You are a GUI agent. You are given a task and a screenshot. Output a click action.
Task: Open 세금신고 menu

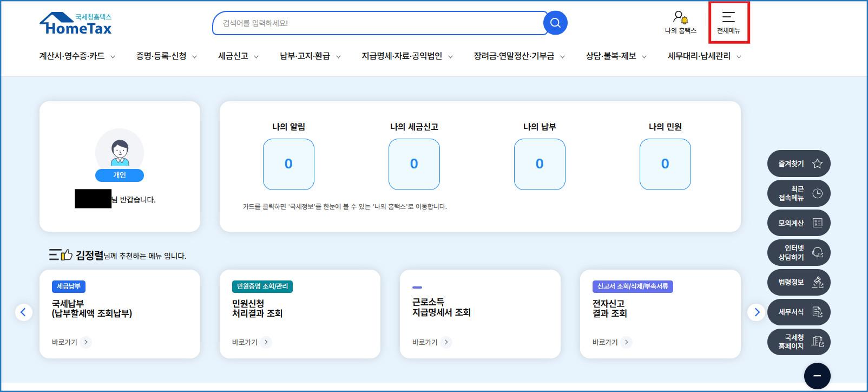point(233,56)
